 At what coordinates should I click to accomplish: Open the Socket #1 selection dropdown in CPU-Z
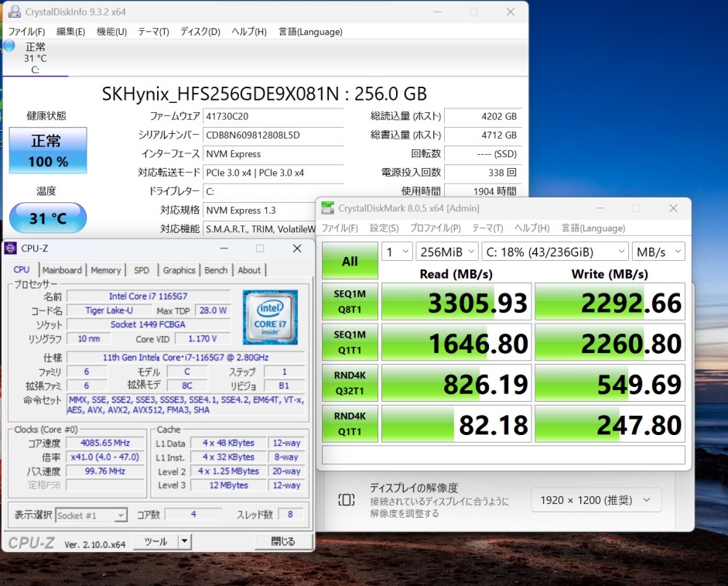pos(91,516)
